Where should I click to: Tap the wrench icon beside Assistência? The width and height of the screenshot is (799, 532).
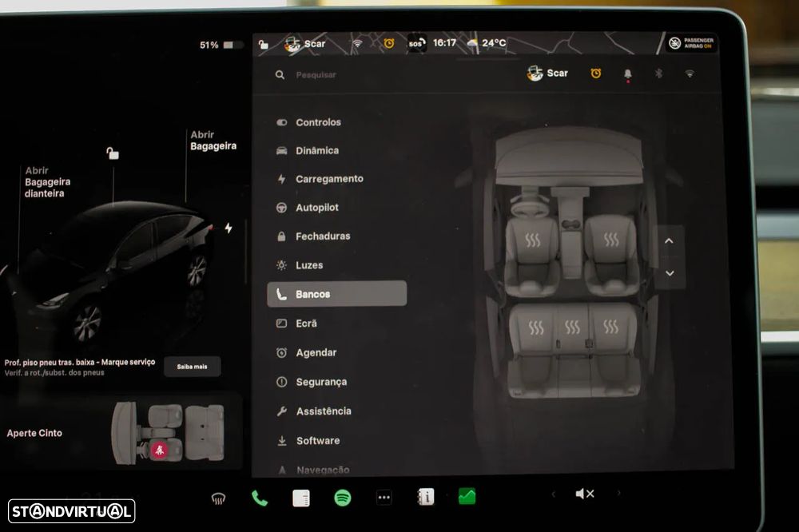tap(282, 411)
